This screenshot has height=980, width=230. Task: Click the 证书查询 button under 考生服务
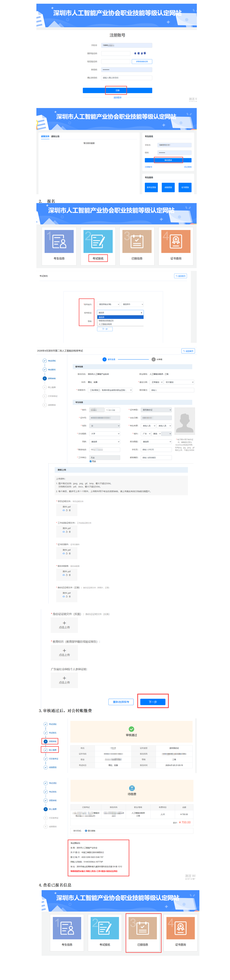click(185, 188)
